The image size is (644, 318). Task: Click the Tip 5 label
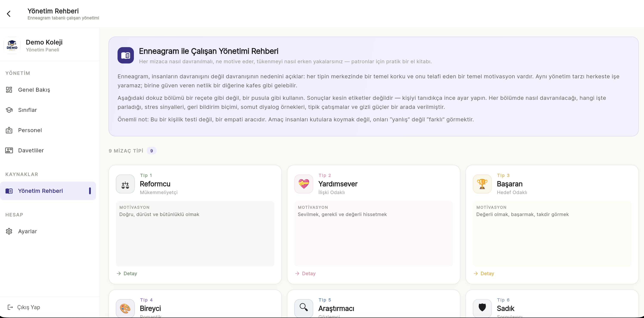click(325, 300)
